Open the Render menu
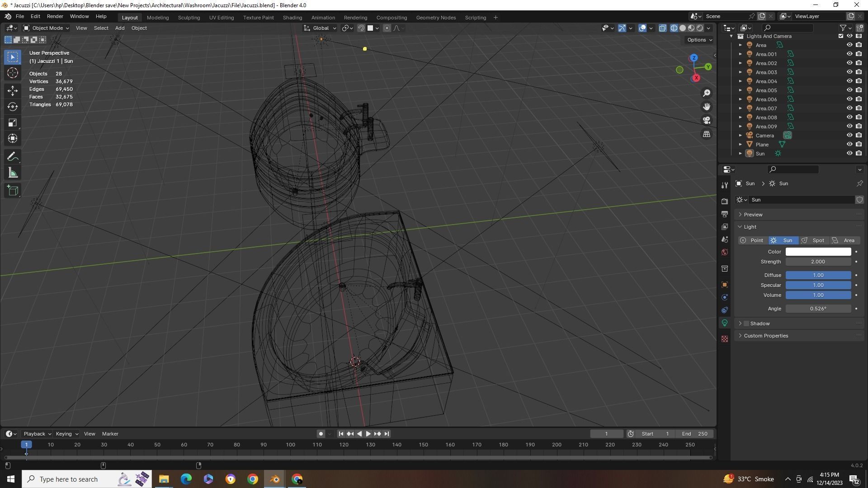 pyautogui.click(x=55, y=16)
